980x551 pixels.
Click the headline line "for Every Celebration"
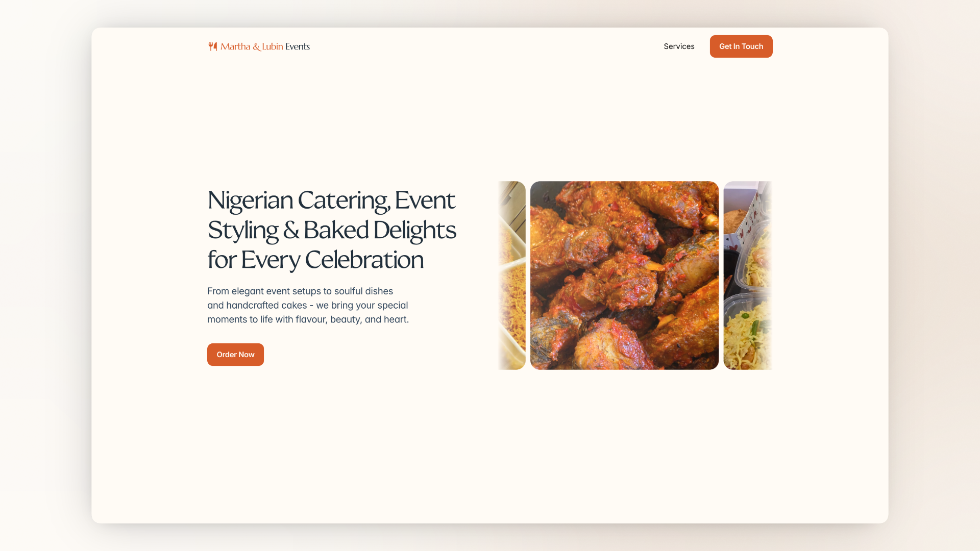(315, 260)
